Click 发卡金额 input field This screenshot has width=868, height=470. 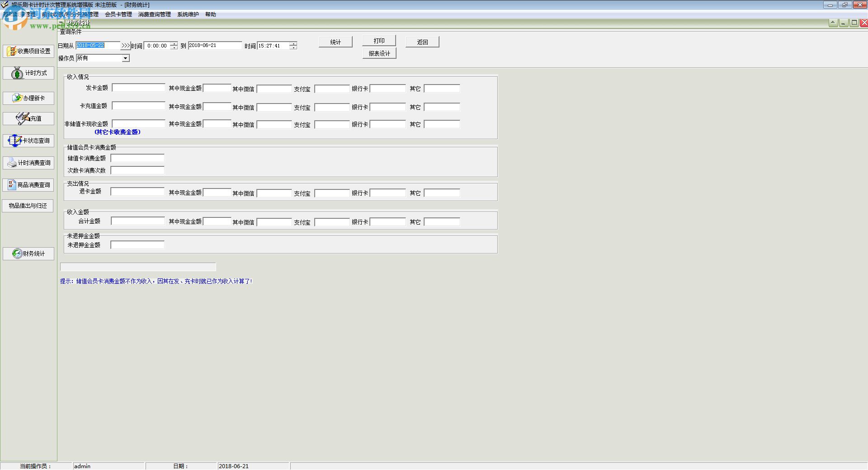[139, 88]
